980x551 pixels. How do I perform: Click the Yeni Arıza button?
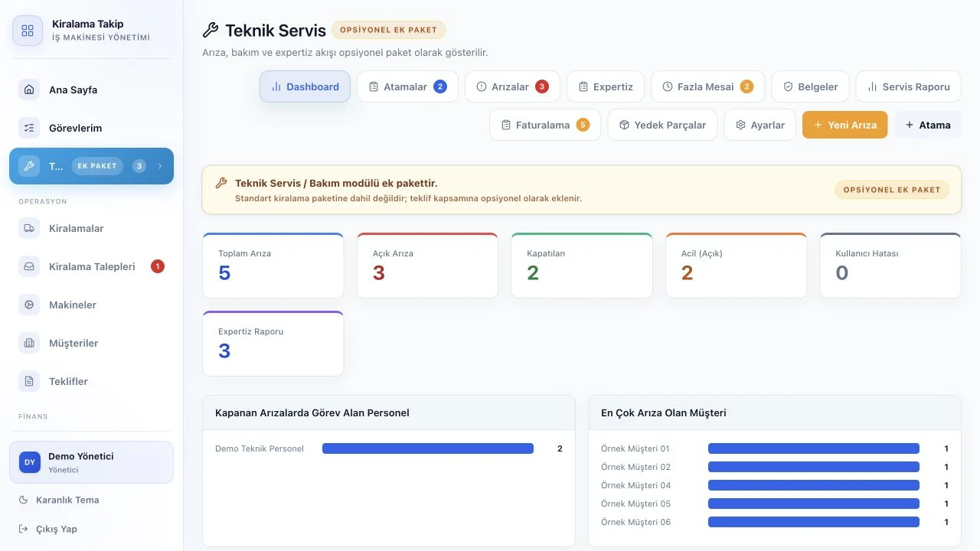845,125
